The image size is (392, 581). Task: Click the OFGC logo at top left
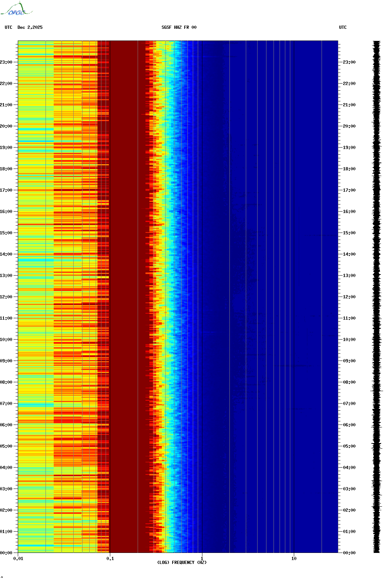tap(16, 9)
